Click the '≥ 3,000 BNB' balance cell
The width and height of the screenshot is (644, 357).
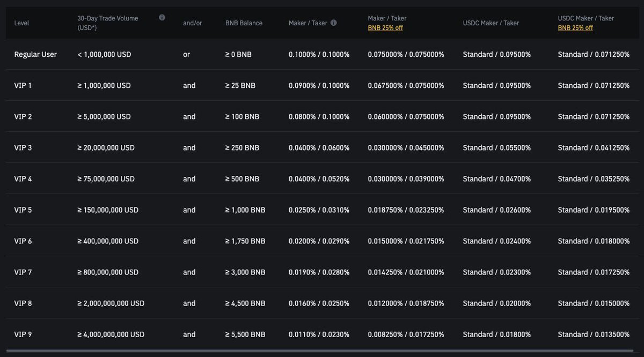click(x=245, y=272)
